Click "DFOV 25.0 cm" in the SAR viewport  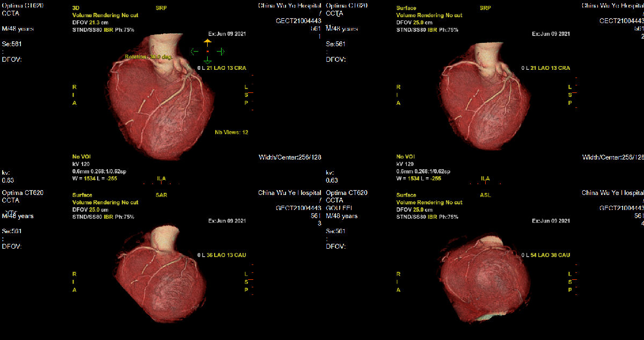coord(90,209)
